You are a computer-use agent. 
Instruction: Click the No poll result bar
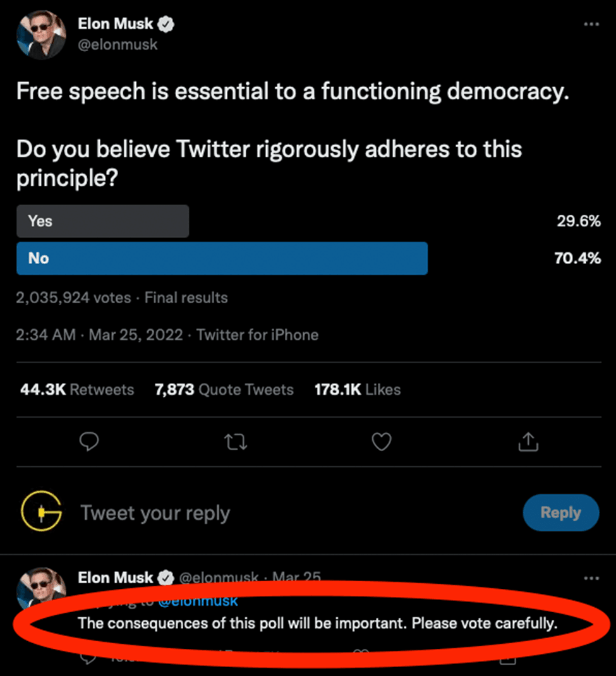point(222,258)
